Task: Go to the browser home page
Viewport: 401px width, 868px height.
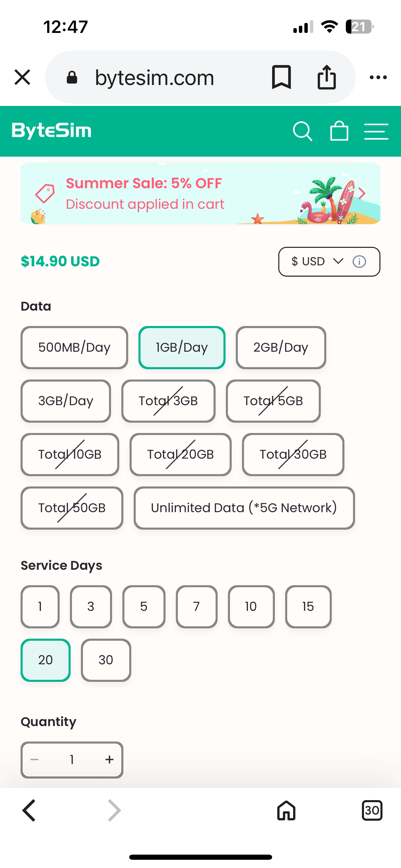Action: pos(286,810)
